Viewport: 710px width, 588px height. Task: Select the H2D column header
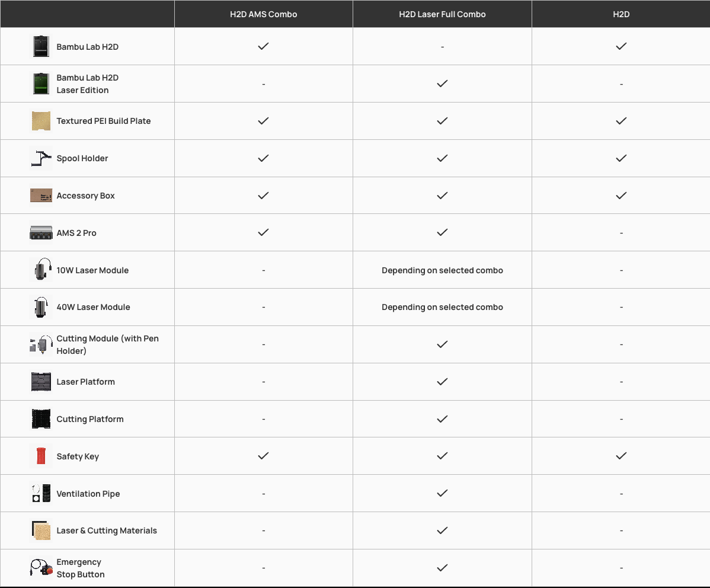tap(621, 14)
